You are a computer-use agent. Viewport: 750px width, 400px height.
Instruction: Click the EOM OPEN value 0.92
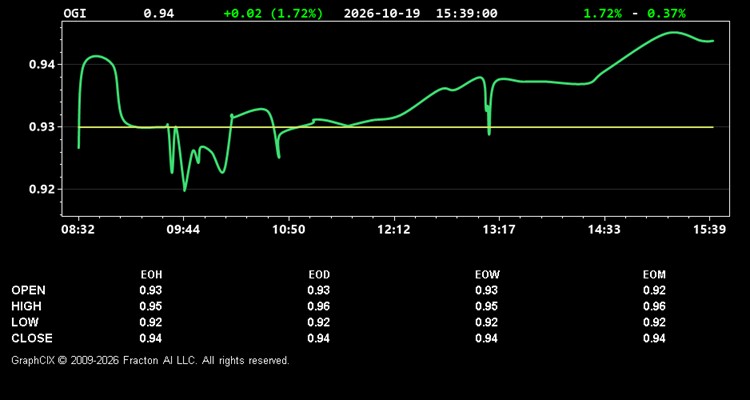(654, 290)
